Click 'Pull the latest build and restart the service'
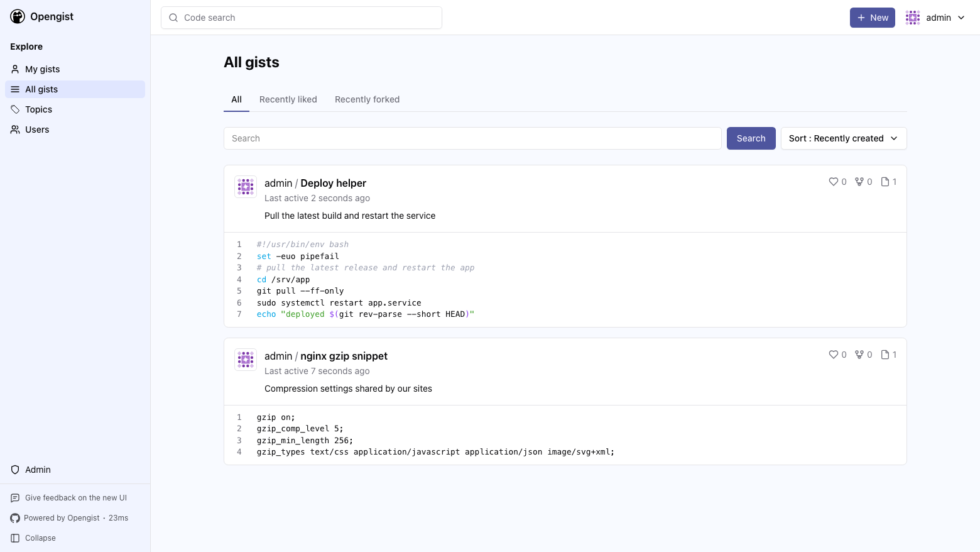This screenshot has width=980, height=552. click(350, 216)
